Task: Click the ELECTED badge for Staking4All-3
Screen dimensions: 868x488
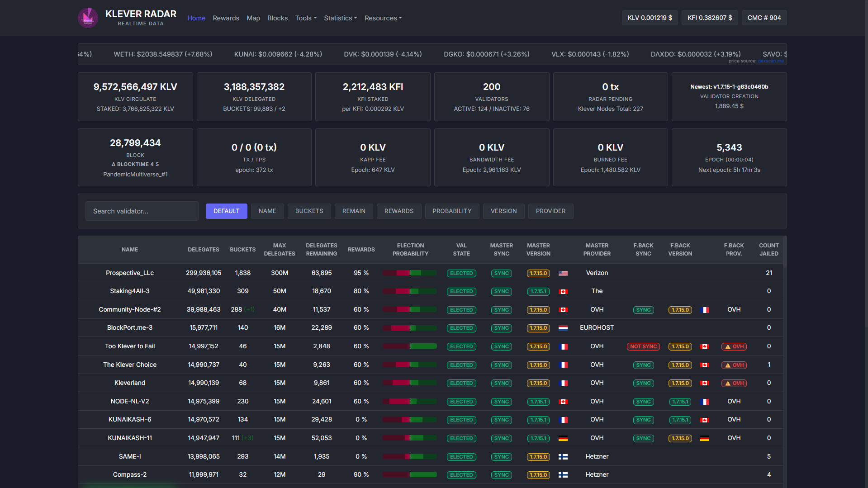Action: click(x=461, y=291)
